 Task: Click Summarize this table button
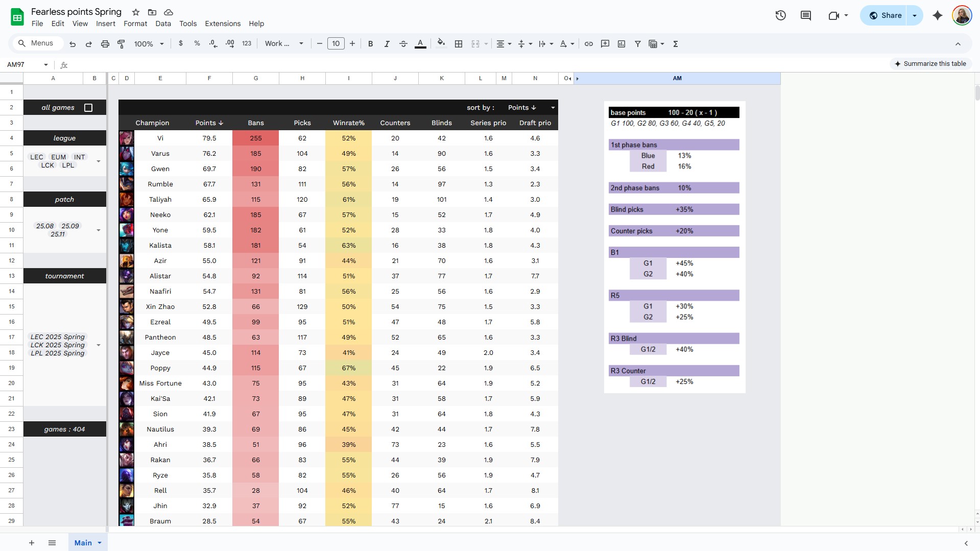(x=930, y=64)
